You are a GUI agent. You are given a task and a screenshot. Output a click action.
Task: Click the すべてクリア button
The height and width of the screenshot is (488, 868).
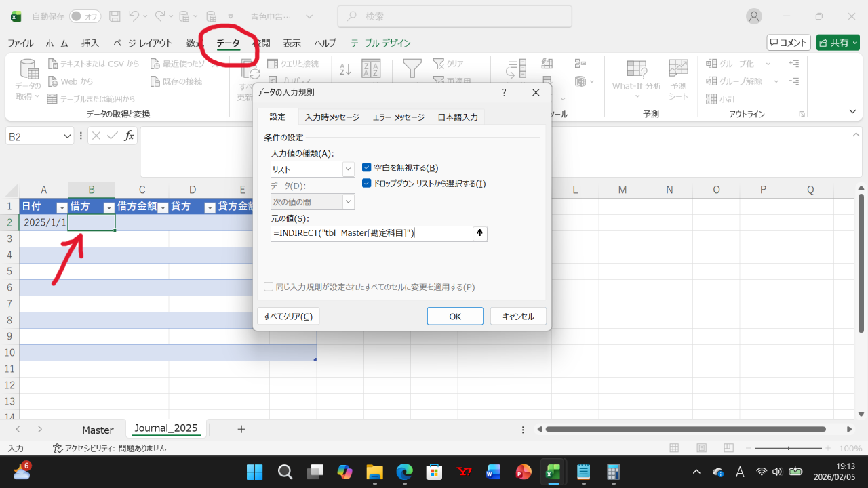288,315
